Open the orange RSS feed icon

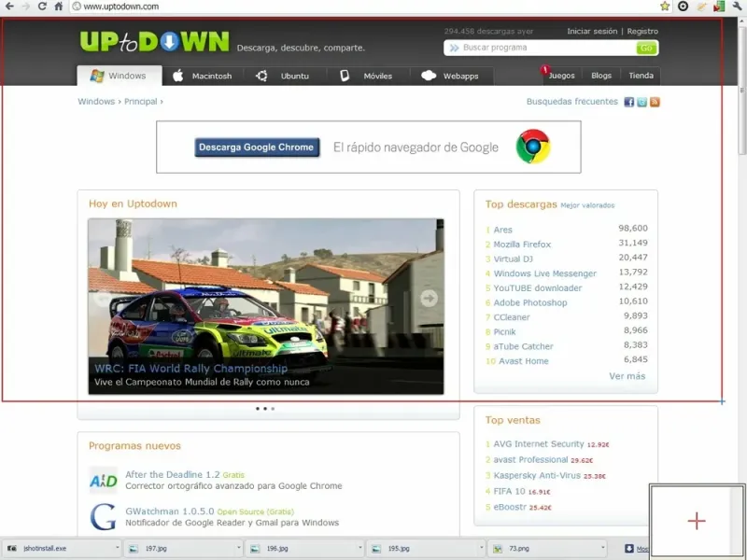pos(655,102)
